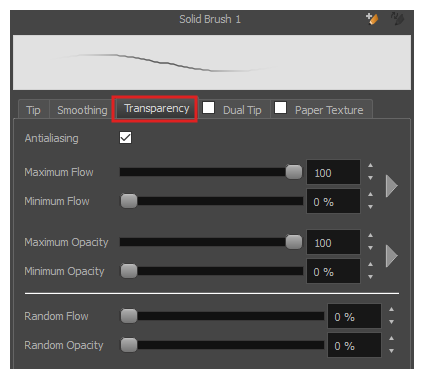The height and width of the screenshot is (379, 424).
Task: Expand the opacity options triangle arrow
Action: (392, 256)
